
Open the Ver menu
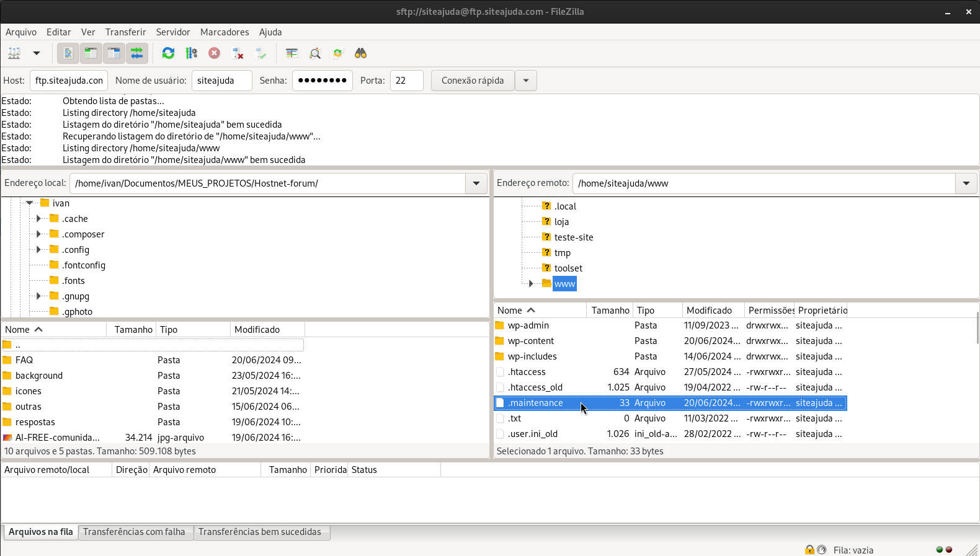tap(88, 32)
